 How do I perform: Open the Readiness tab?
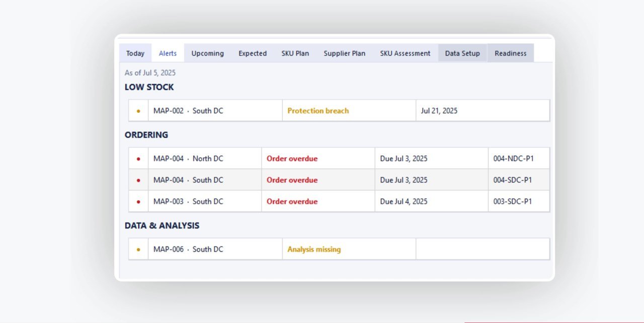click(x=511, y=53)
